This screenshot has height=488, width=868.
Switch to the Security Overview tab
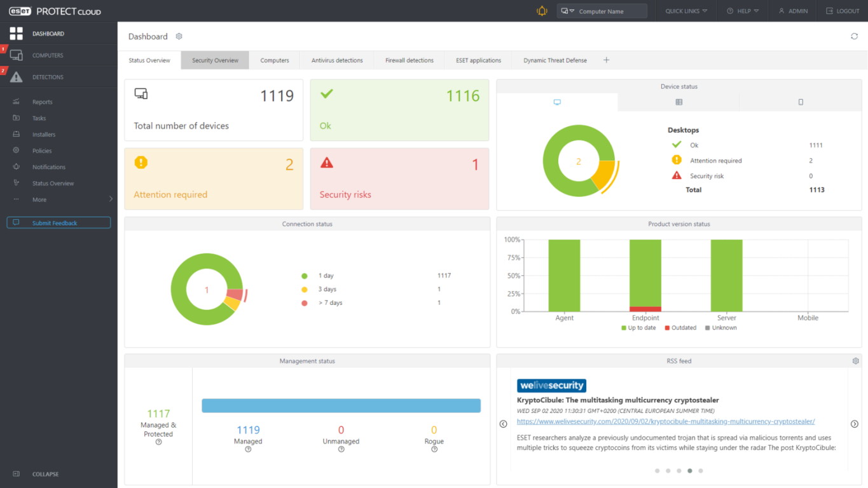click(215, 60)
